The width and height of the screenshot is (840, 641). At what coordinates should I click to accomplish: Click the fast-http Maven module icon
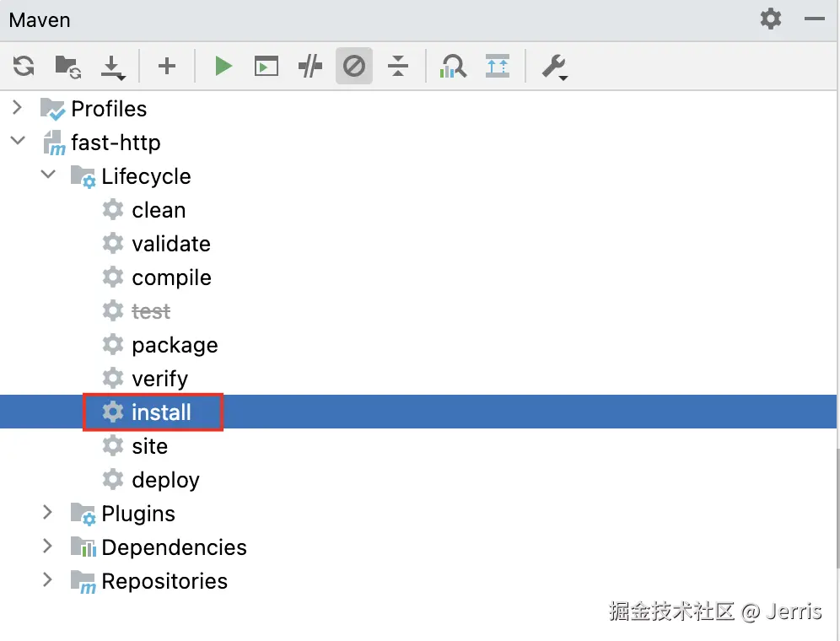coord(54,143)
